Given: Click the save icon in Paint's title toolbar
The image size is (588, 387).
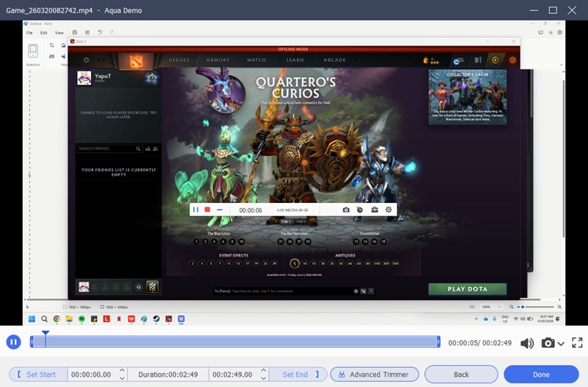Looking at the screenshot, I should click(x=75, y=32).
